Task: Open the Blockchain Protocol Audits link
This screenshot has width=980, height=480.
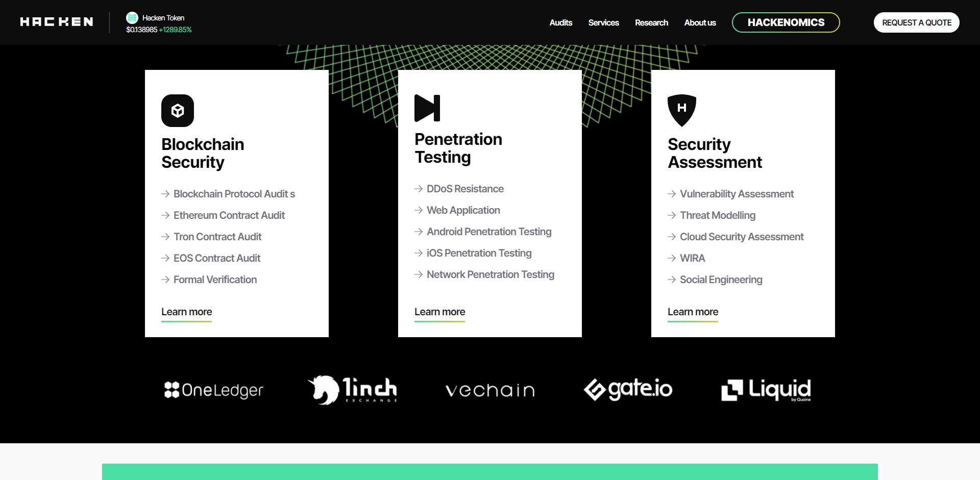Action: pyautogui.click(x=234, y=194)
